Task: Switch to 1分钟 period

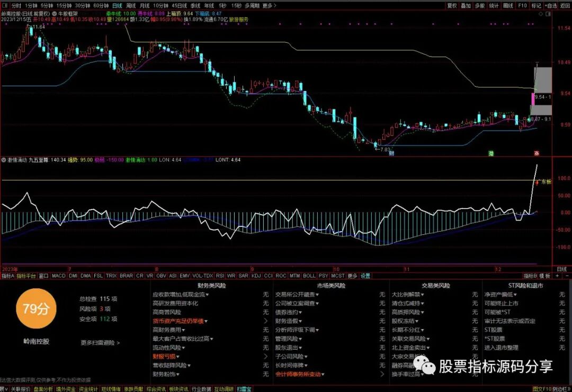Action: click(x=31, y=6)
